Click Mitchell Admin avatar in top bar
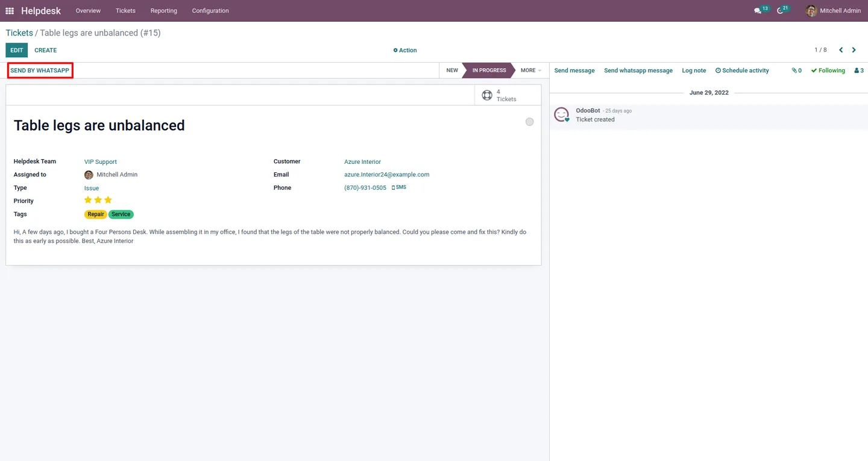The width and height of the screenshot is (868, 461). (x=811, y=11)
